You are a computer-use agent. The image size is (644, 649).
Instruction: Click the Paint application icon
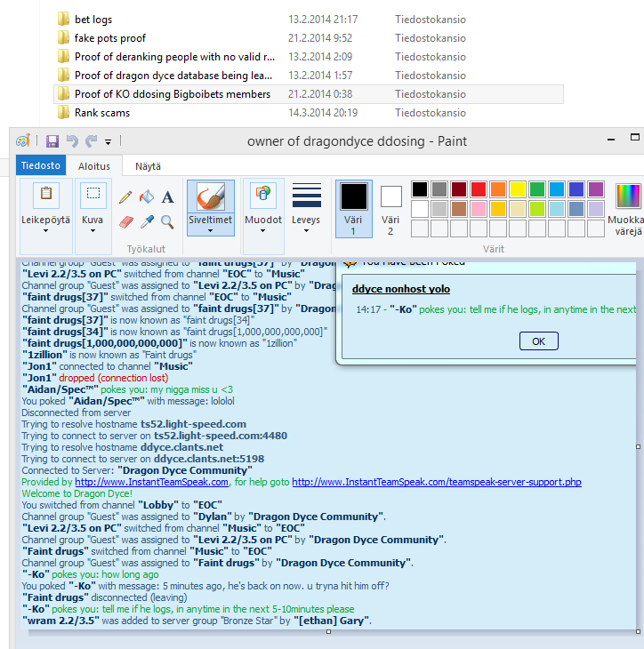(x=23, y=141)
